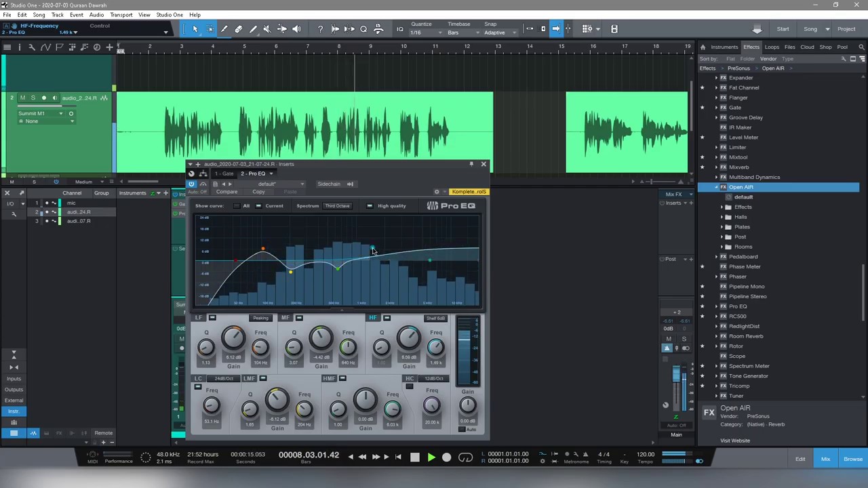Click the green Play button
This screenshot has height=488, width=868.
tap(431, 457)
